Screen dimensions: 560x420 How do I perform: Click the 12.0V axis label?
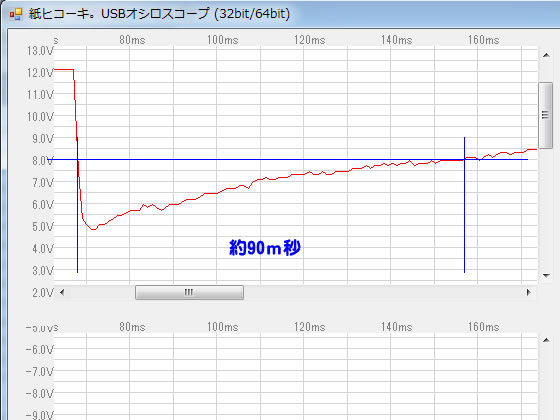tap(40, 73)
